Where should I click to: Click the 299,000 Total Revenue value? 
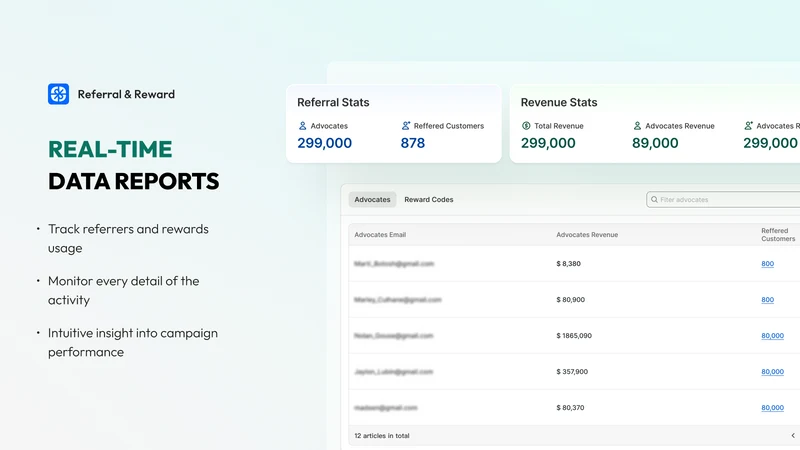(x=548, y=143)
